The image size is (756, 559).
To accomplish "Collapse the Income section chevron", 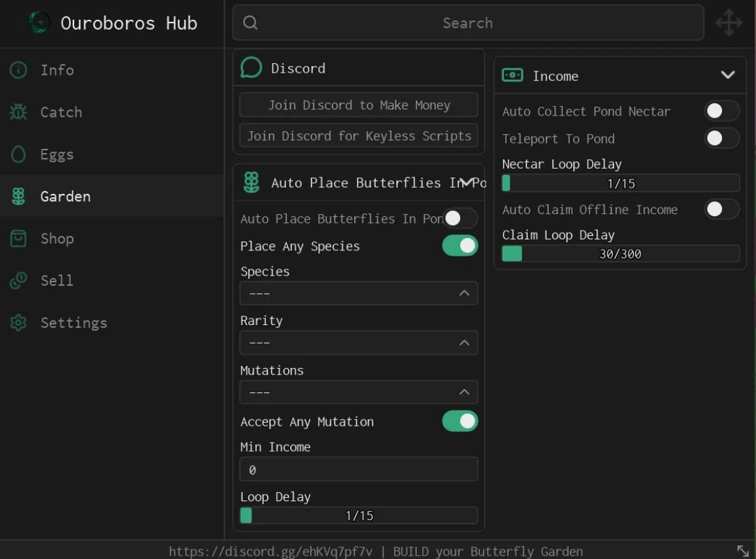I will tap(727, 75).
